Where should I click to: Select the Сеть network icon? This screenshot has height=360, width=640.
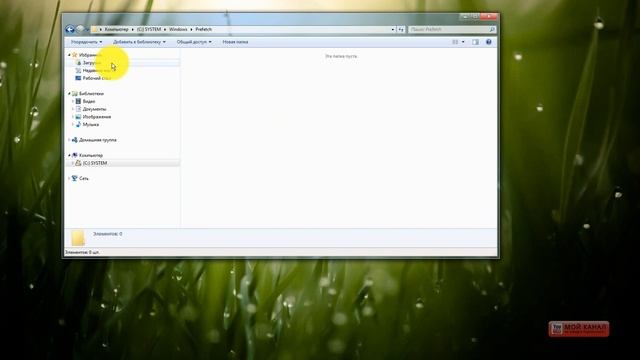75,178
